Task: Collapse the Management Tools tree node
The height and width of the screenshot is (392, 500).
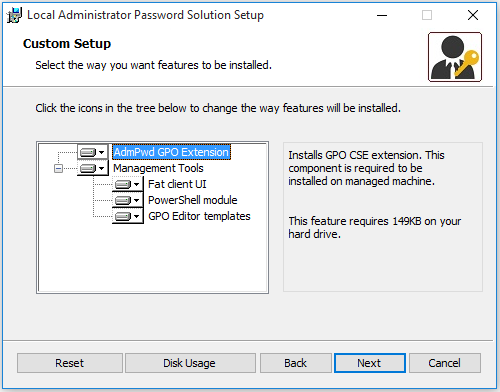Action: click(x=58, y=168)
